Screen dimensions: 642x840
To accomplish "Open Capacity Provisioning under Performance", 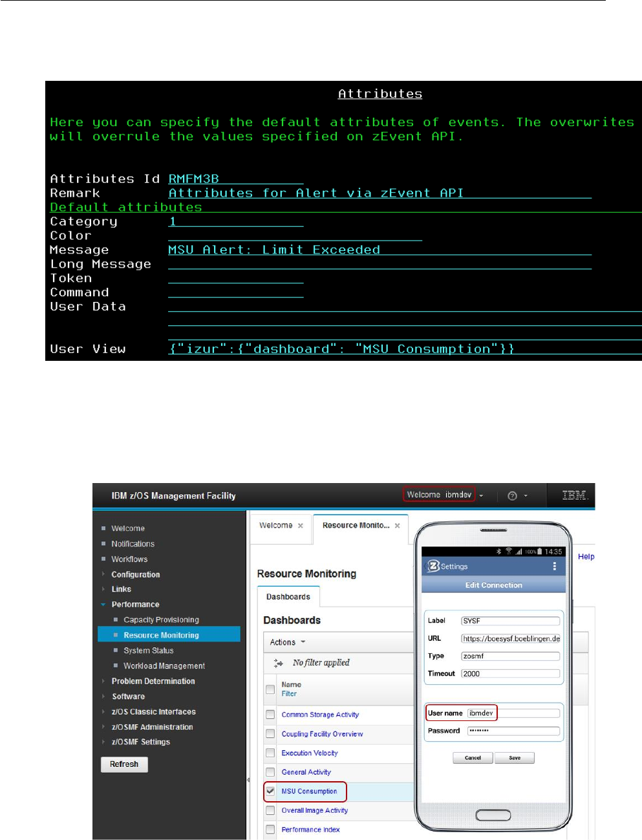I will click(162, 619).
